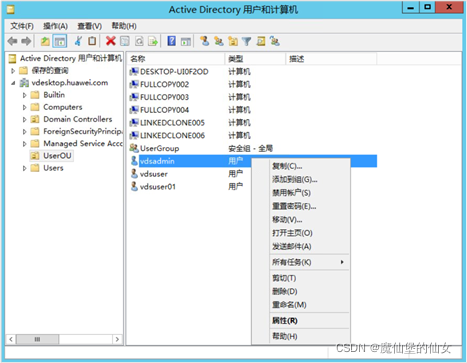Screen dimensions: 467x363
Task: Create a new user with toolbar icon
Action: tap(205, 41)
